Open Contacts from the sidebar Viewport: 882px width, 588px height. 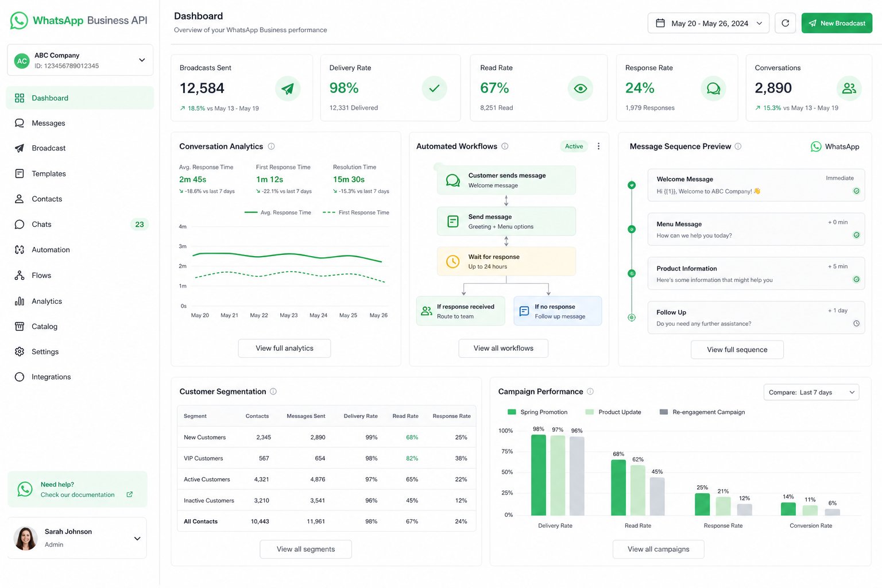pos(80,199)
